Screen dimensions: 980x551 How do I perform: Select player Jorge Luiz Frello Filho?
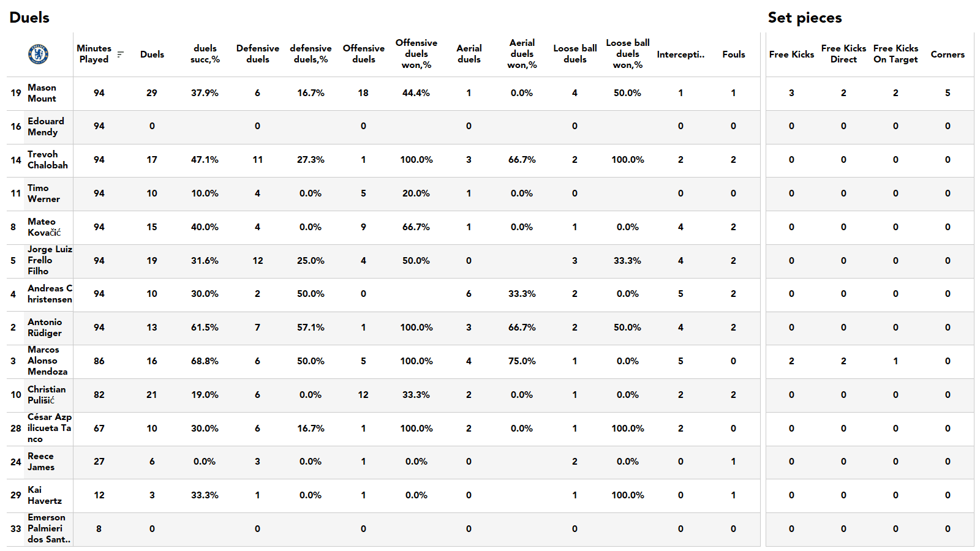coord(50,260)
